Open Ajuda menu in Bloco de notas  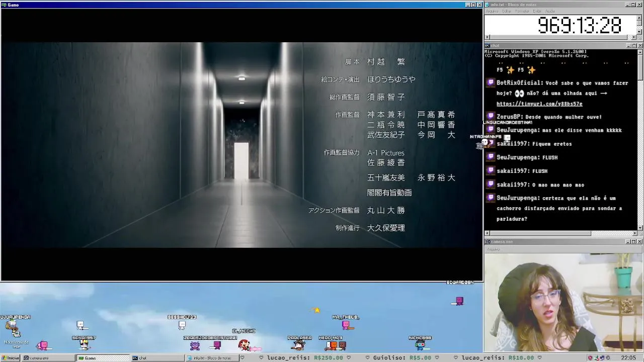(x=550, y=11)
